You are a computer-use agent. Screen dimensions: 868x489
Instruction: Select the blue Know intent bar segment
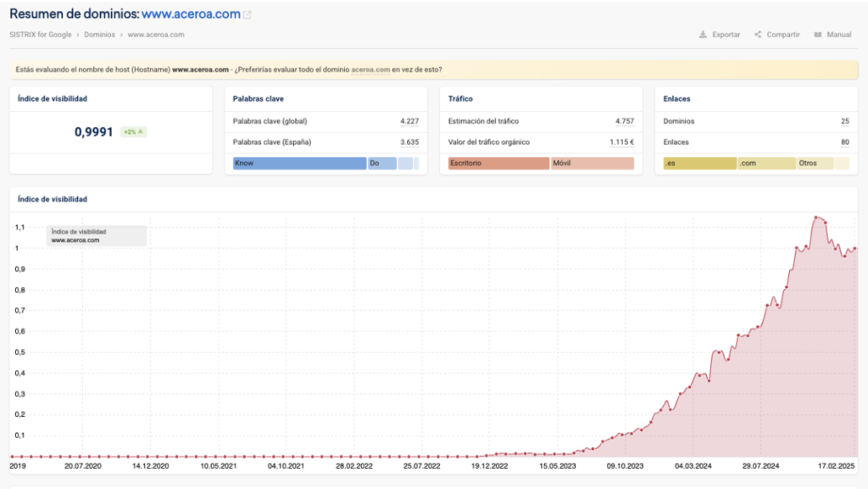[x=299, y=164]
